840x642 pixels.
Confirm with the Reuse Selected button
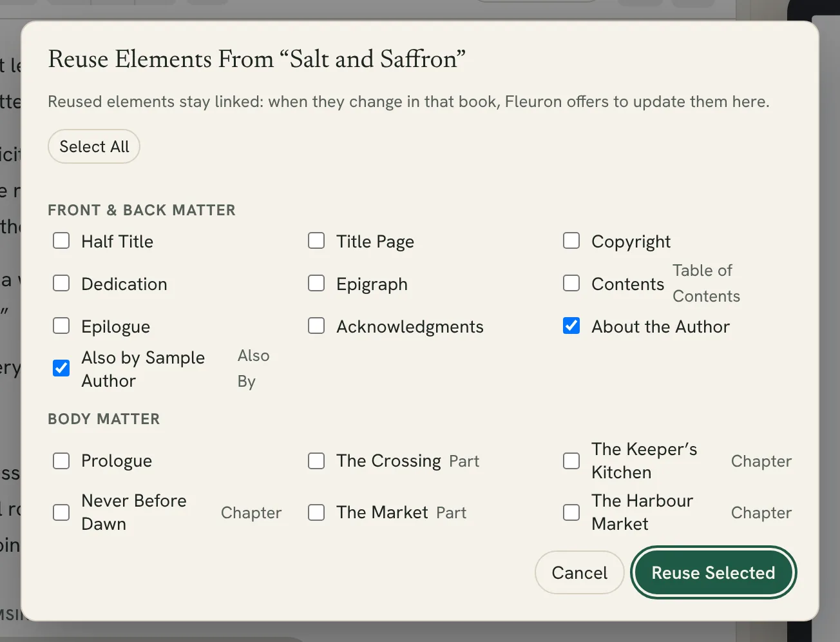point(714,572)
